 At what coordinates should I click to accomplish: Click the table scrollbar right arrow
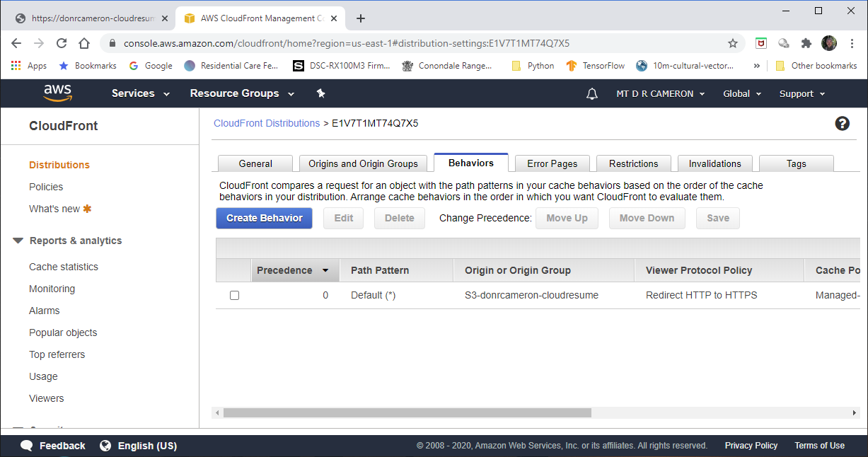pyautogui.click(x=855, y=413)
